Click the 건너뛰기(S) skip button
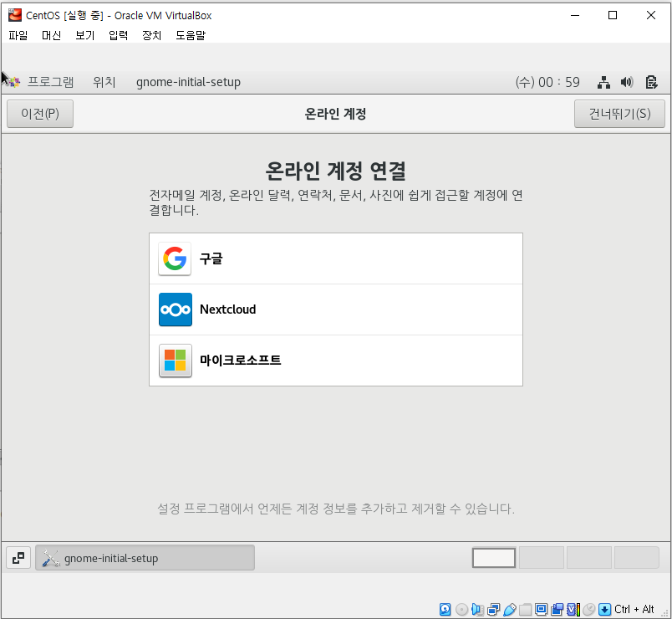The width and height of the screenshot is (672, 619). point(619,114)
